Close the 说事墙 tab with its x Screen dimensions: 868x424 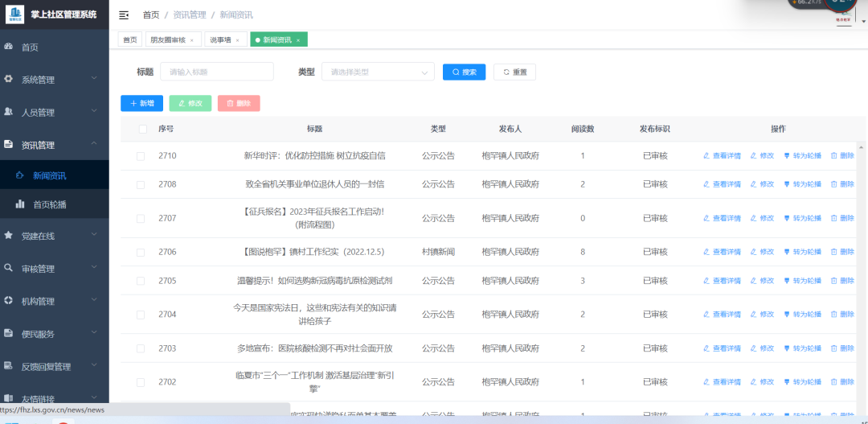click(x=237, y=40)
